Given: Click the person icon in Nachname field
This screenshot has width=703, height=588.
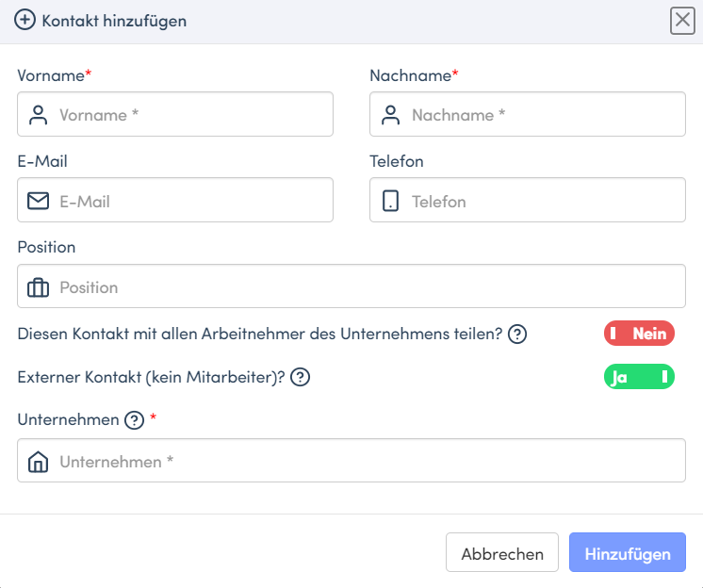Looking at the screenshot, I should 390,115.
